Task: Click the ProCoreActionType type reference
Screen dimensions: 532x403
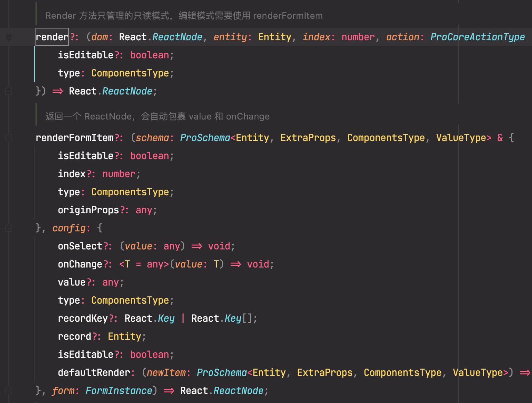Action: point(477,36)
